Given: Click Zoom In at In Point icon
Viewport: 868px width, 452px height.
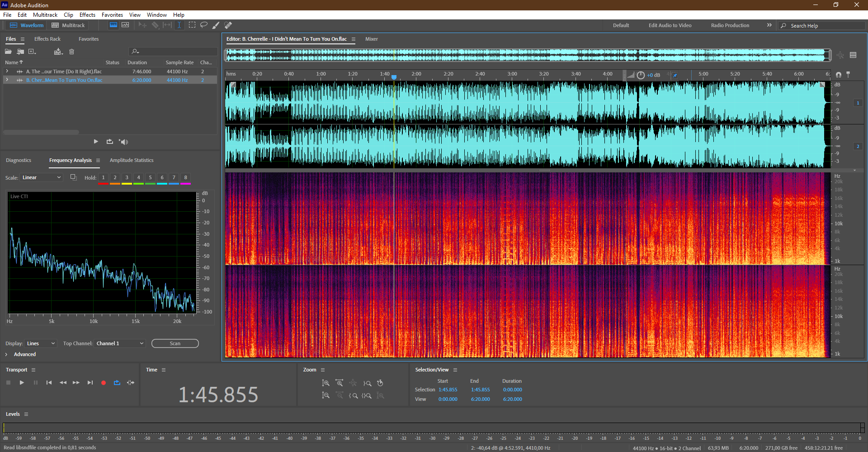Looking at the screenshot, I should click(x=353, y=395).
